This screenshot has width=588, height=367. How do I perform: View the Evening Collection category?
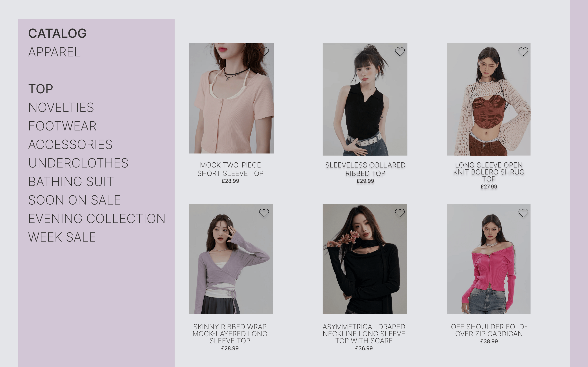97,218
